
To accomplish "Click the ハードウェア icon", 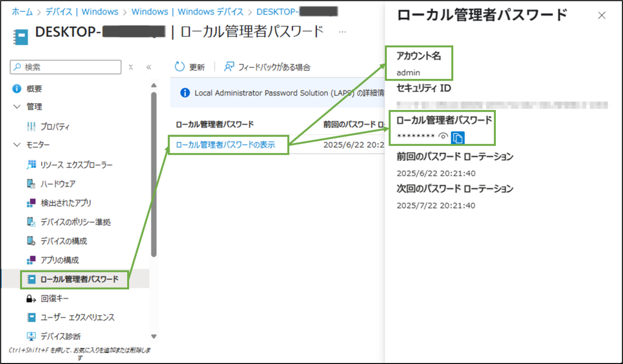I will [x=31, y=184].
